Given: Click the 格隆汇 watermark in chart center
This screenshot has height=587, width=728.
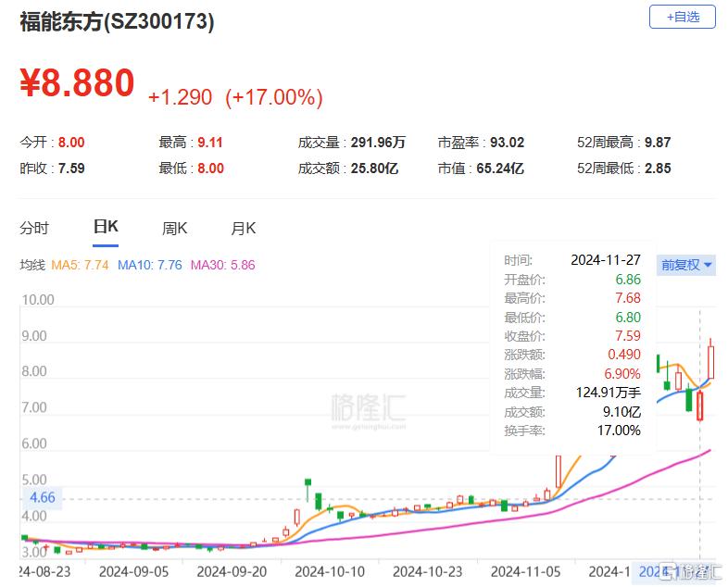Looking at the screenshot, I should (368, 408).
